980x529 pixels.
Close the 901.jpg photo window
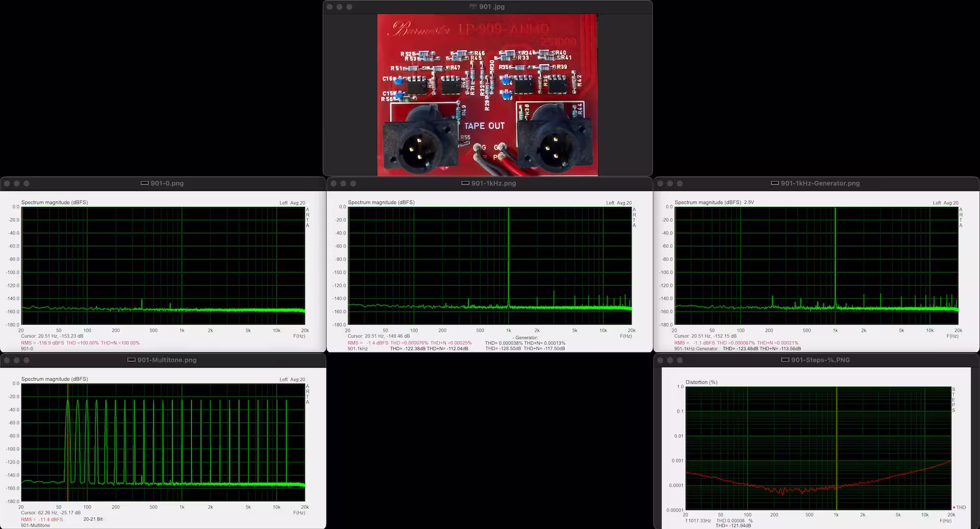coord(330,7)
